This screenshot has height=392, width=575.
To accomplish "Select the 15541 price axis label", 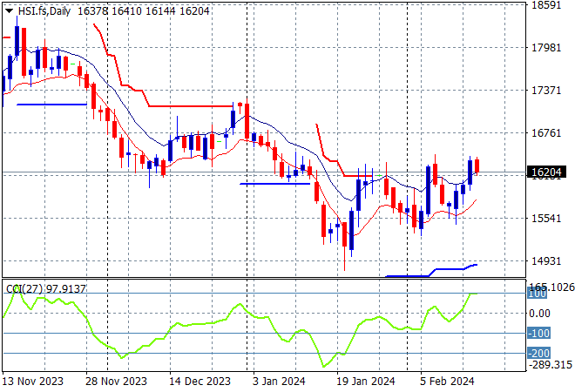I will pos(545,219).
